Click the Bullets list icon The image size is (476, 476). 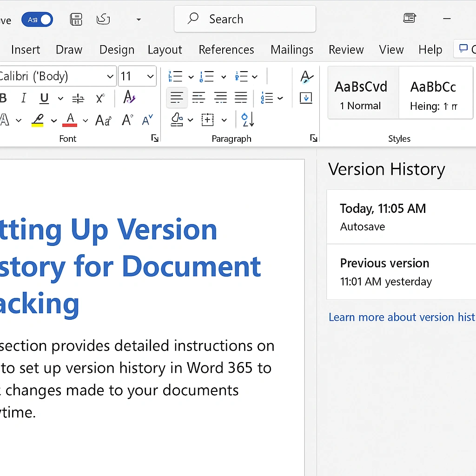click(175, 76)
